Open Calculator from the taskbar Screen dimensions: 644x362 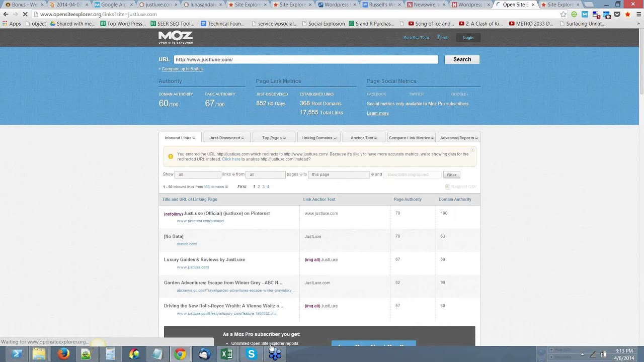(110, 354)
